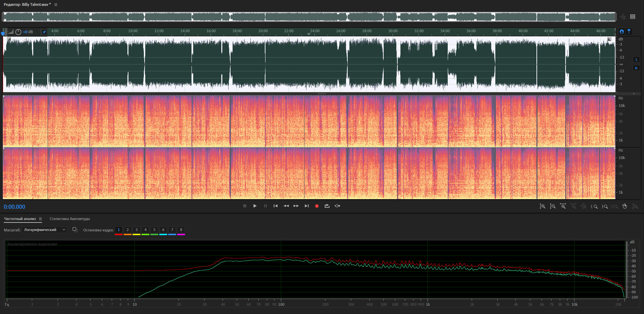
Task: Zoom out amplitude icon
Action: click(553, 206)
